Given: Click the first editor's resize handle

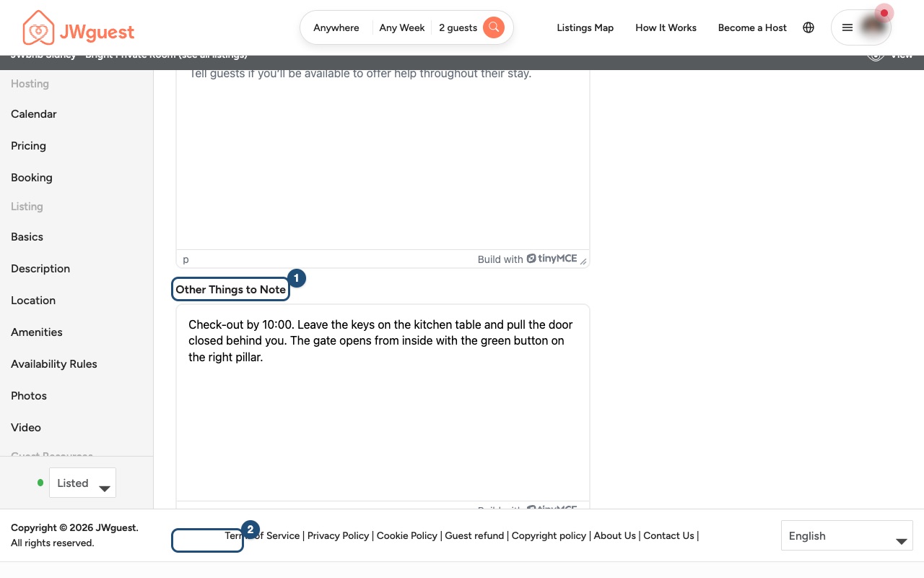Looking at the screenshot, I should (x=583, y=260).
